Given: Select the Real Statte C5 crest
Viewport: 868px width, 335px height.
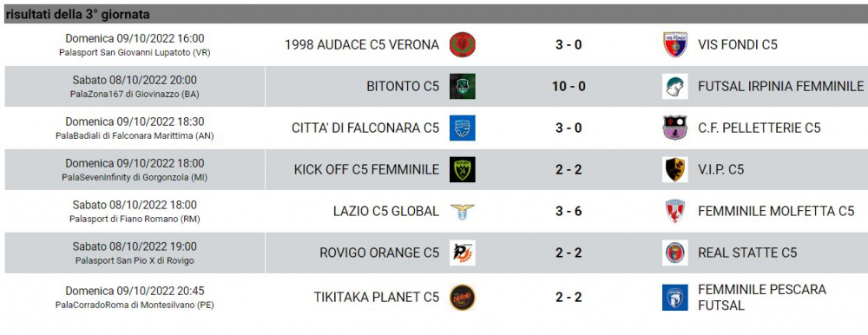Looking at the screenshot, I should click(675, 253).
